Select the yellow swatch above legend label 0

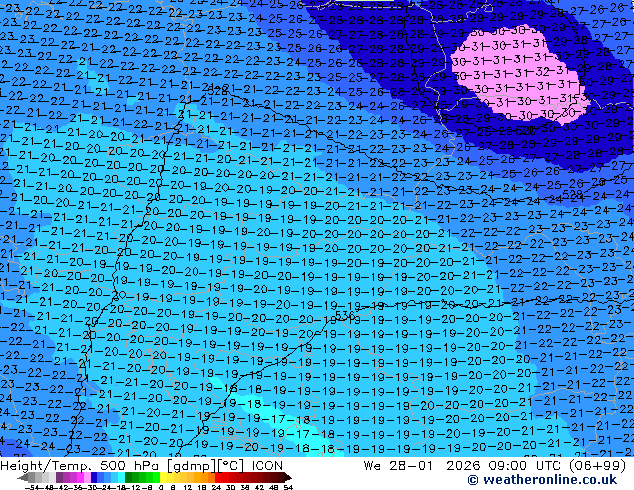coord(164,478)
